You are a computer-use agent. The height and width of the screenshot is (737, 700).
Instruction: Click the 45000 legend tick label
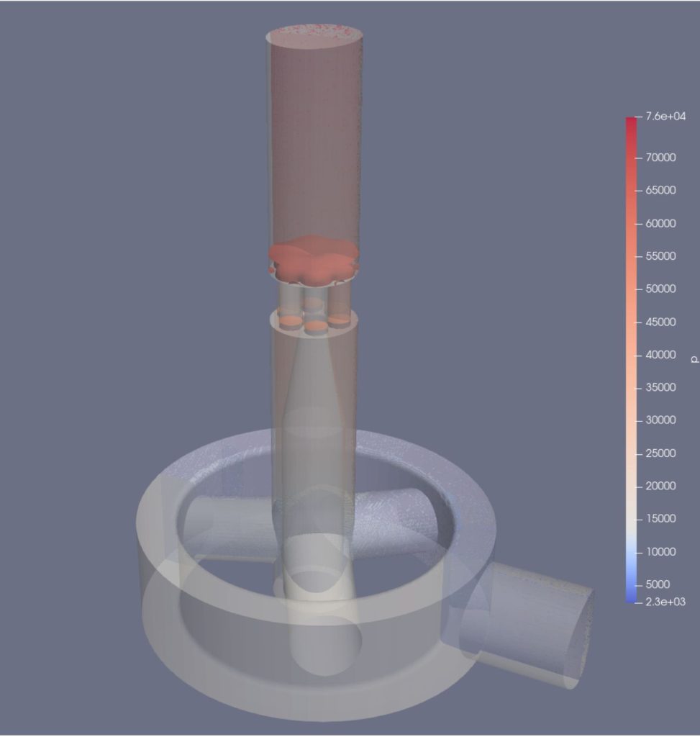click(x=660, y=322)
